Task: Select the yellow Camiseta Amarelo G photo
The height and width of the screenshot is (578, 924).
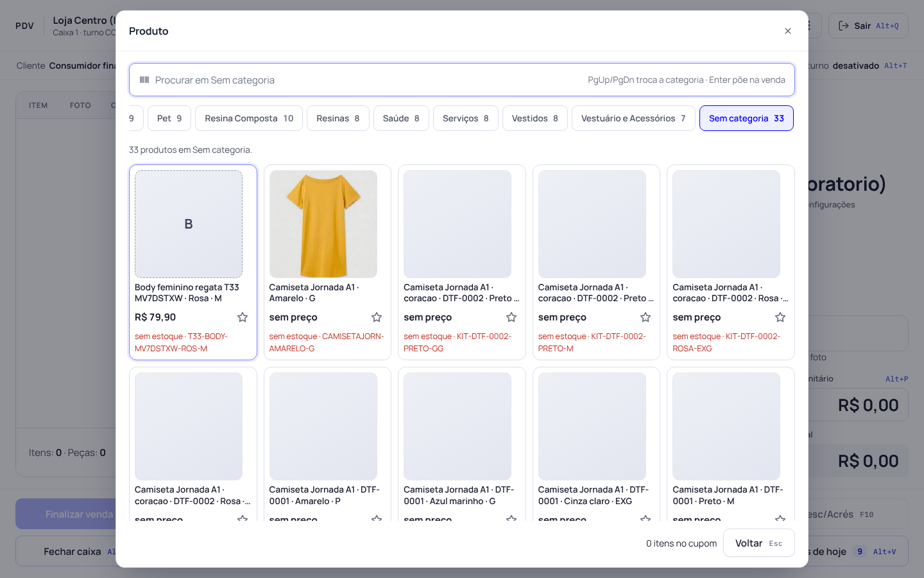Action: click(323, 224)
